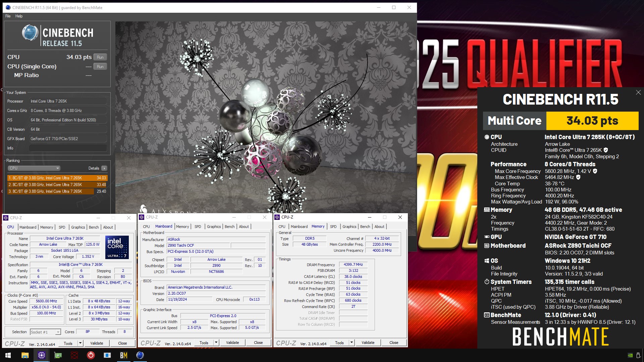Click the System Timers stopwatch icon
The width and height of the screenshot is (644, 362).
[487, 282]
